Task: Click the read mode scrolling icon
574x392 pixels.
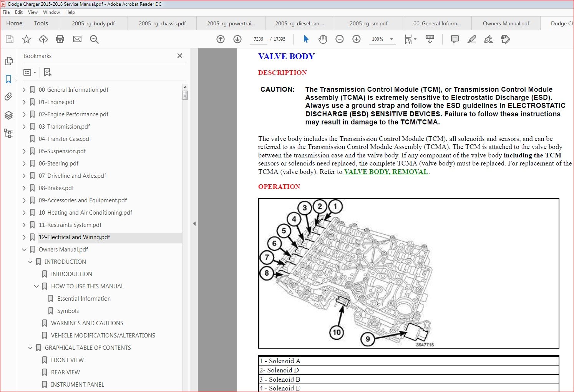Action: click(x=430, y=39)
